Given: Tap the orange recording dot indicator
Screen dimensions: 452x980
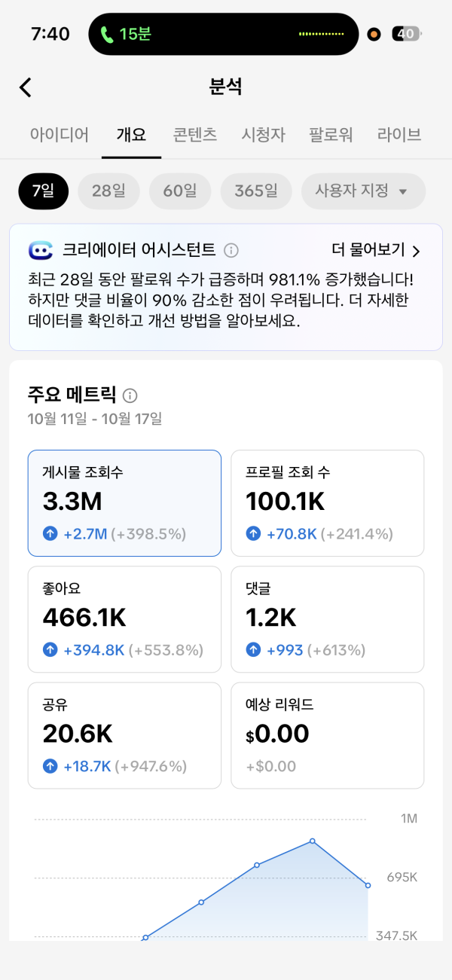Looking at the screenshot, I should (374, 34).
